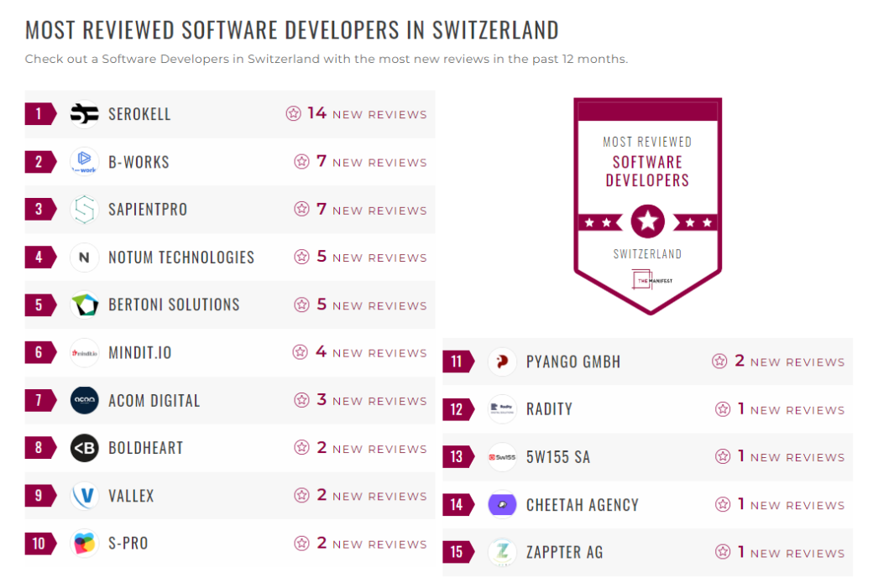873x588 pixels.
Task: Click the Cheetah Agency purple logo
Action: coord(501,504)
